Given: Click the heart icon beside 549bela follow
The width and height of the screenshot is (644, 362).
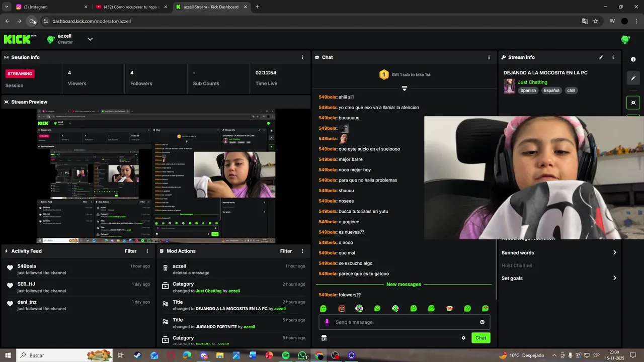Looking at the screenshot, I should pos(10,267).
